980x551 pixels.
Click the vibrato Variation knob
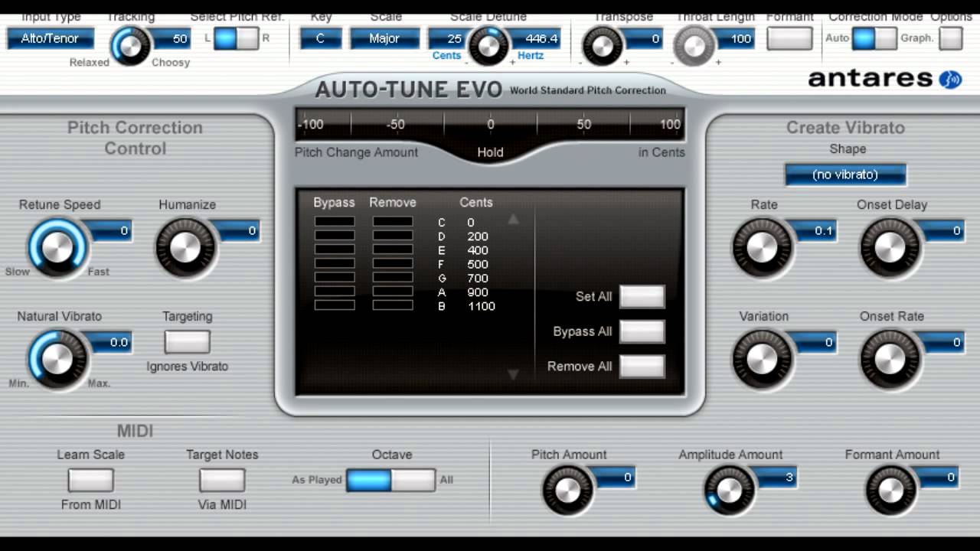point(761,359)
